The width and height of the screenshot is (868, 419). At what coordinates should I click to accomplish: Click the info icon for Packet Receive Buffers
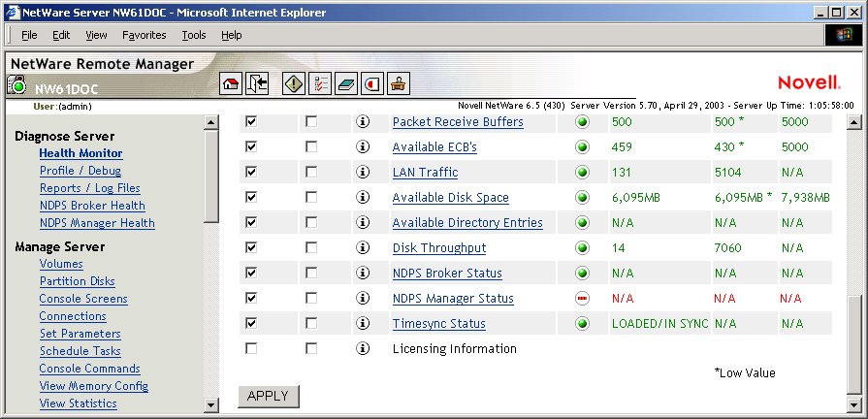[363, 122]
